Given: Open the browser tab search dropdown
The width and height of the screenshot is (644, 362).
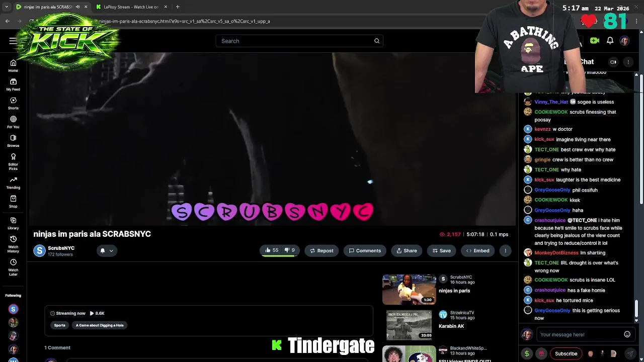Looking at the screenshot, I should (7, 7).
